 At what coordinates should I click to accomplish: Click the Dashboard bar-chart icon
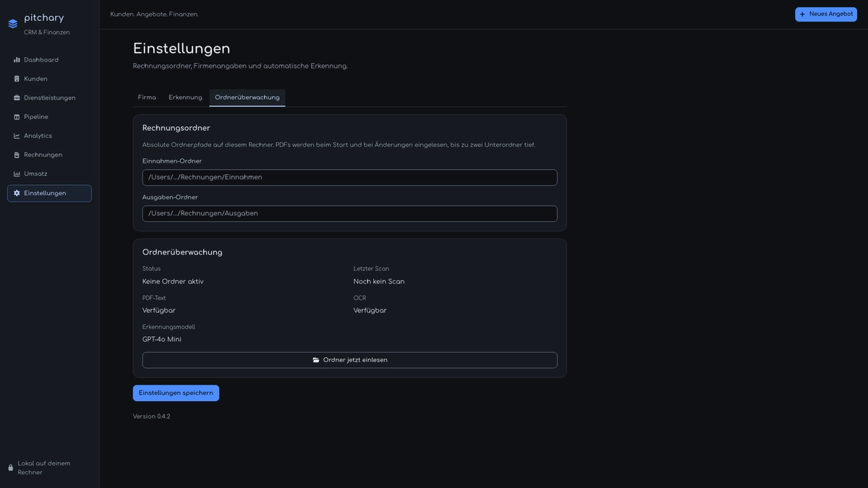(x=17, y=60)
